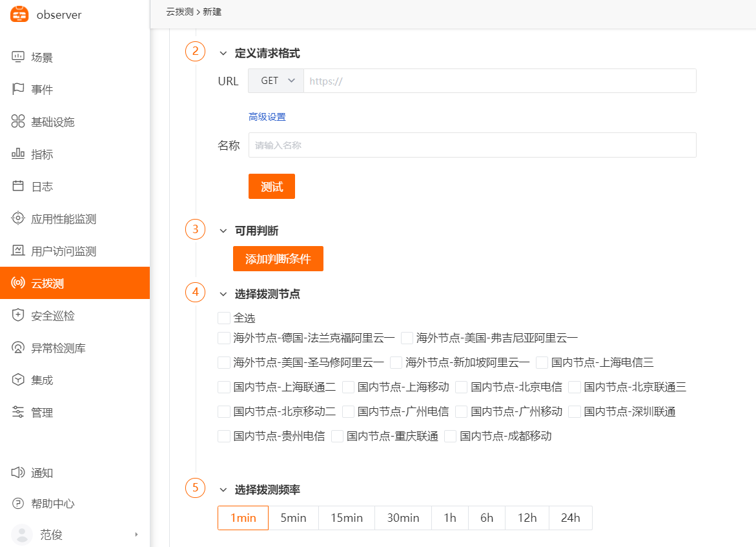Choose the 30min frequency option
Screen dimensions: 756x547
(x=403, y=517)
